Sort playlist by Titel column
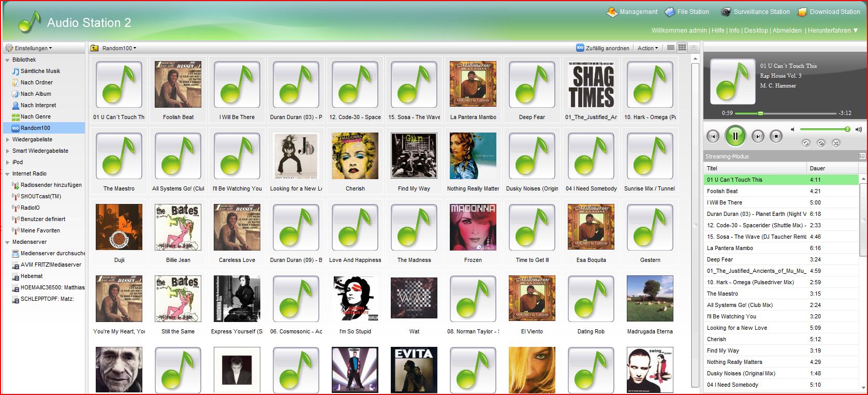The image size is (868, 395). 755,168
